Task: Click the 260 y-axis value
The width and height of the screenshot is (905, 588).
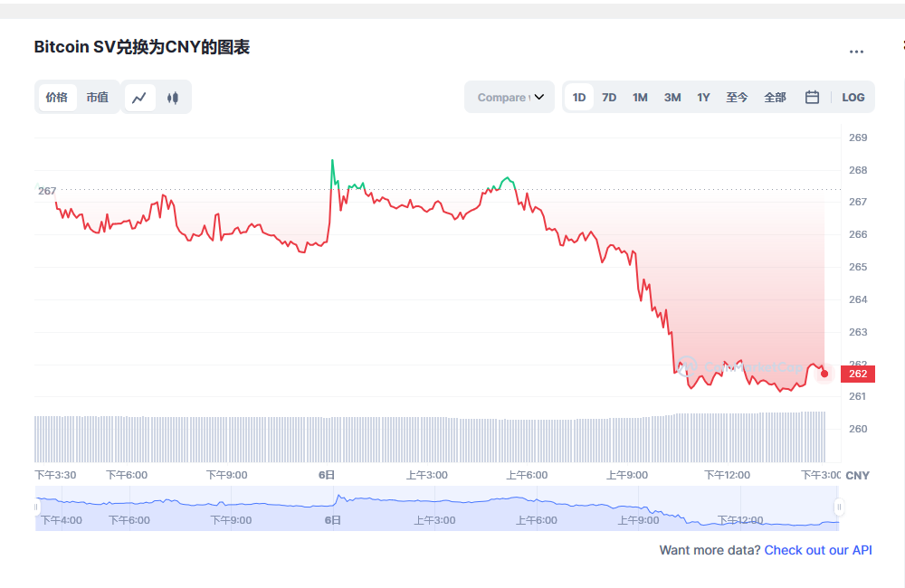Action: tap(858, 429)
